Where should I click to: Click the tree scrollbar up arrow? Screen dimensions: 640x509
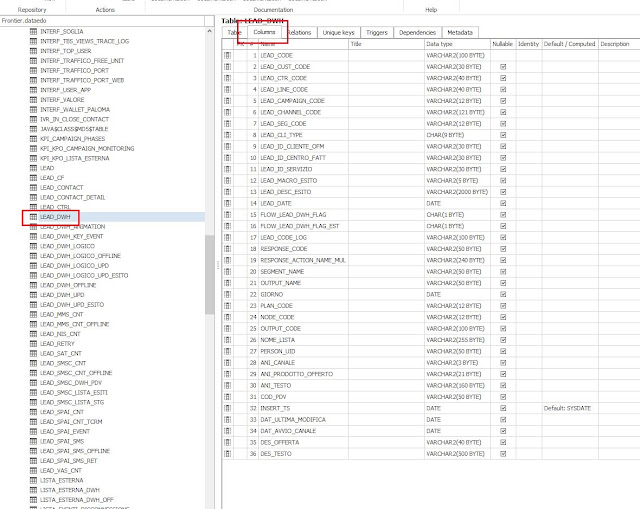(209, 31)
